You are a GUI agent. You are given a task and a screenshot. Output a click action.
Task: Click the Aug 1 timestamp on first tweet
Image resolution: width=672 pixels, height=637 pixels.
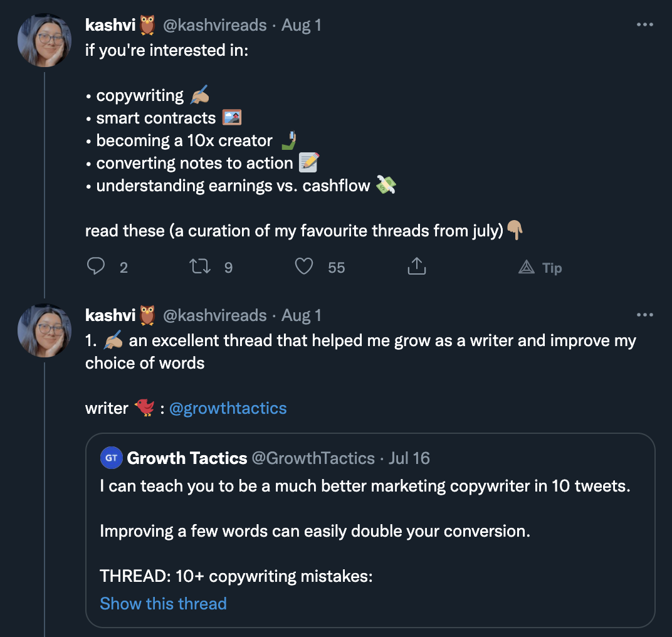point(302,26)
